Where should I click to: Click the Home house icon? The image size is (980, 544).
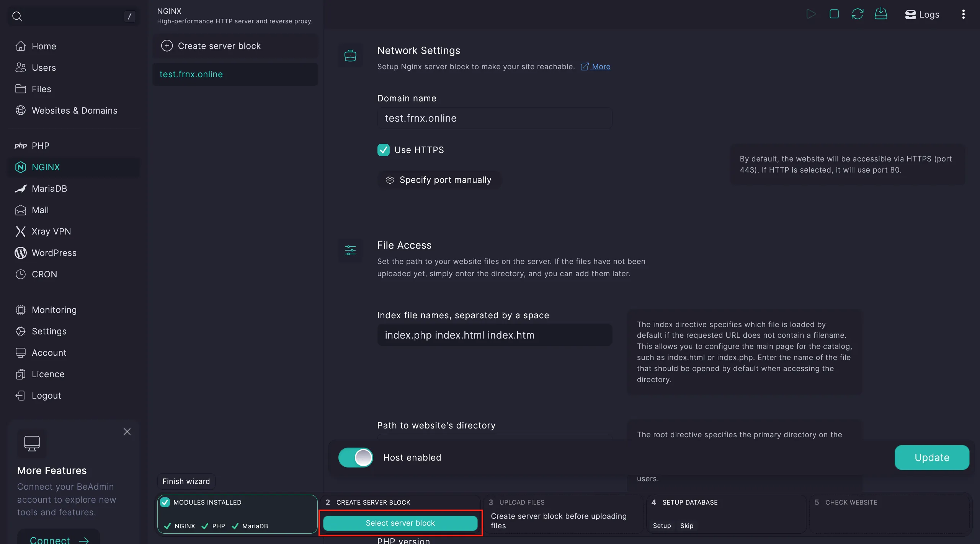(21, 46)
